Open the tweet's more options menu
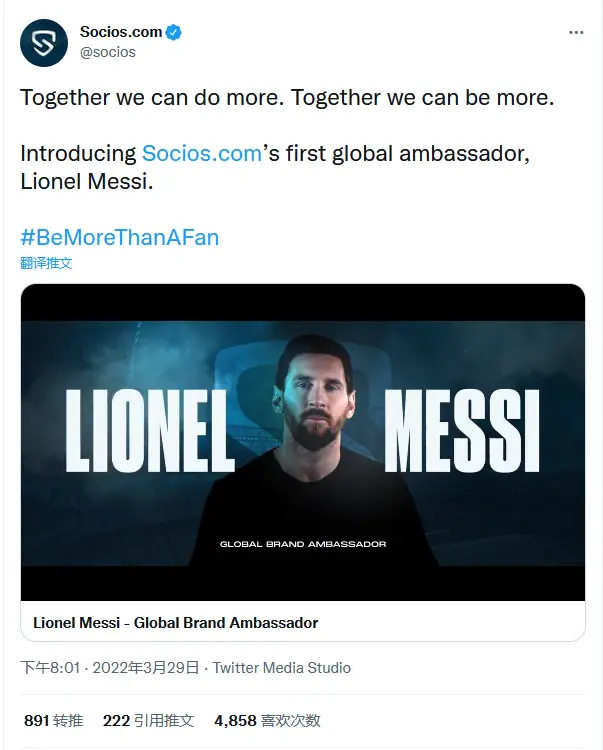The image size is (603, 750). pyautogui.click(x=576, y=32)
